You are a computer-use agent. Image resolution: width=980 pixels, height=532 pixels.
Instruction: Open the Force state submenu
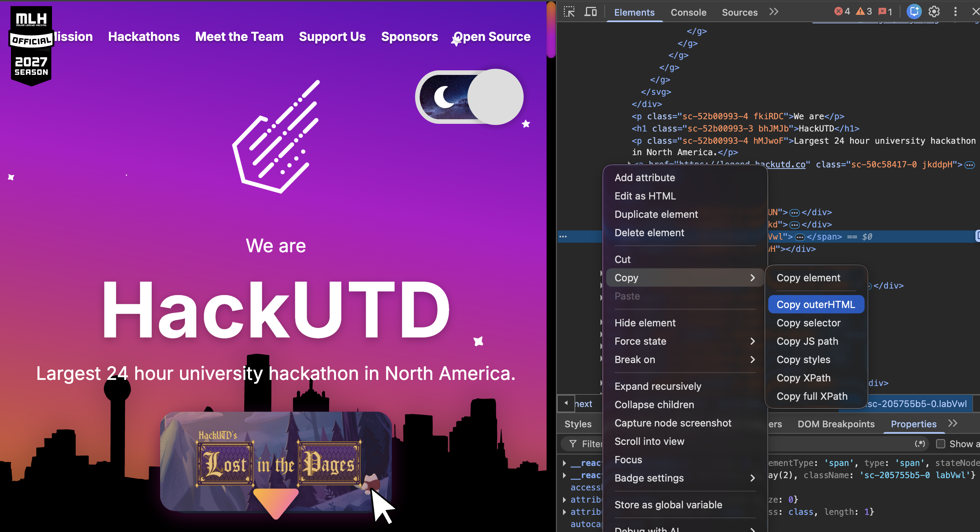click(685, 341)
